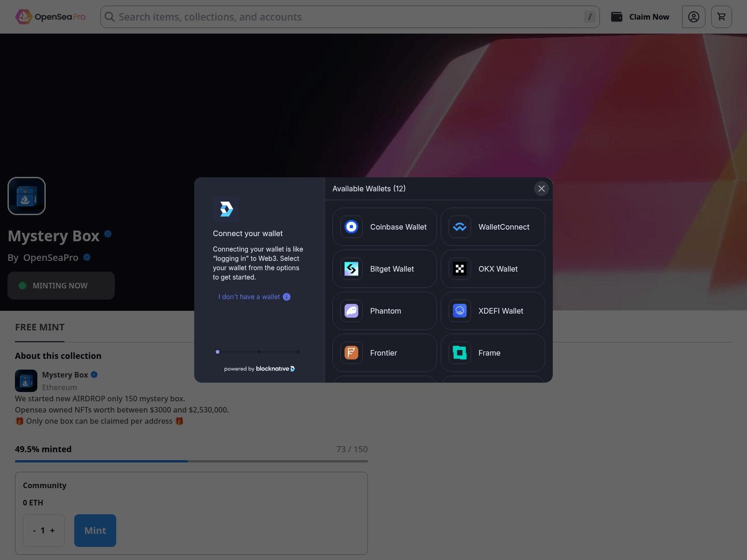Increase mint quantity with plus

pyautogui.click(x=52, y=531)
